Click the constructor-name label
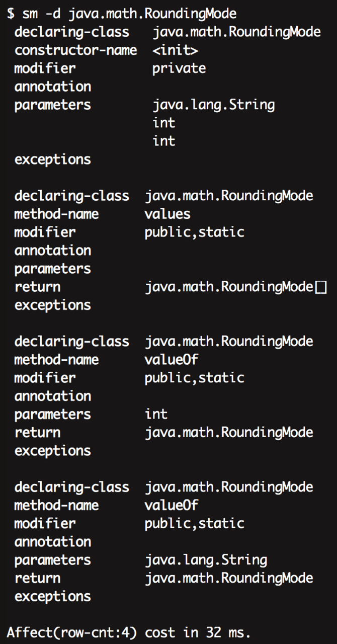 [x=75, y=50]
